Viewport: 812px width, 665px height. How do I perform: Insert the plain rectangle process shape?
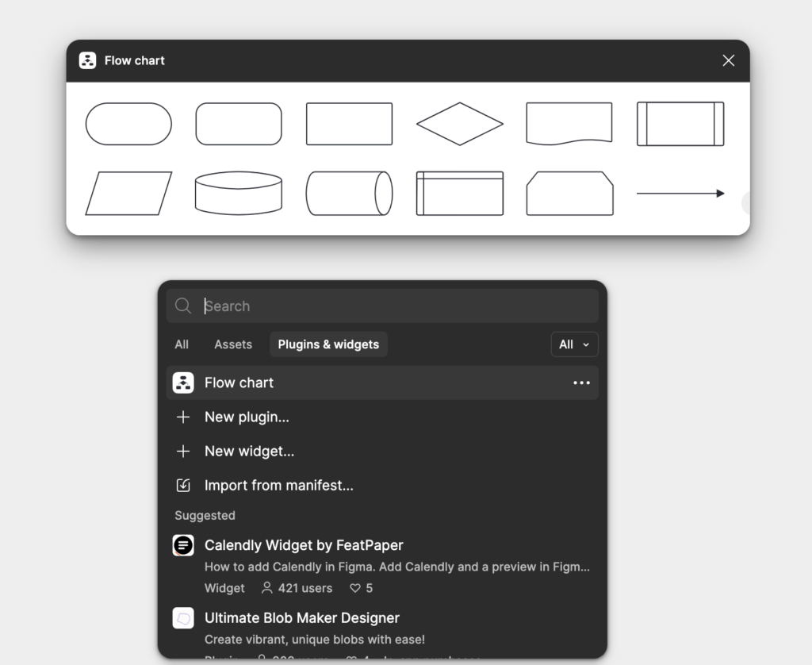349,124
